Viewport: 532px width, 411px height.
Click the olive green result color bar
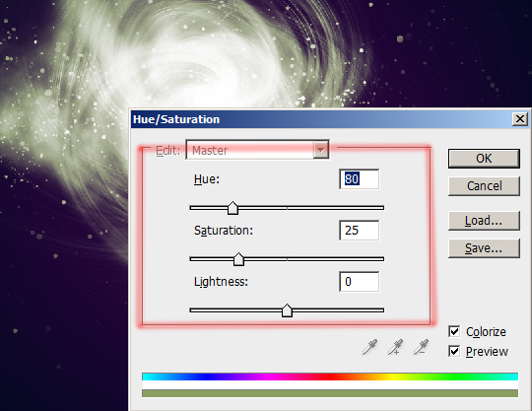tap(330, 393)
